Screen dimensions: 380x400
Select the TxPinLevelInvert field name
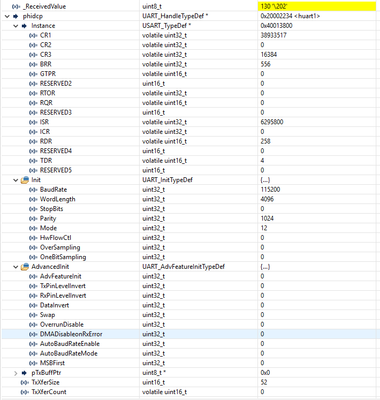tap(63, 286)
